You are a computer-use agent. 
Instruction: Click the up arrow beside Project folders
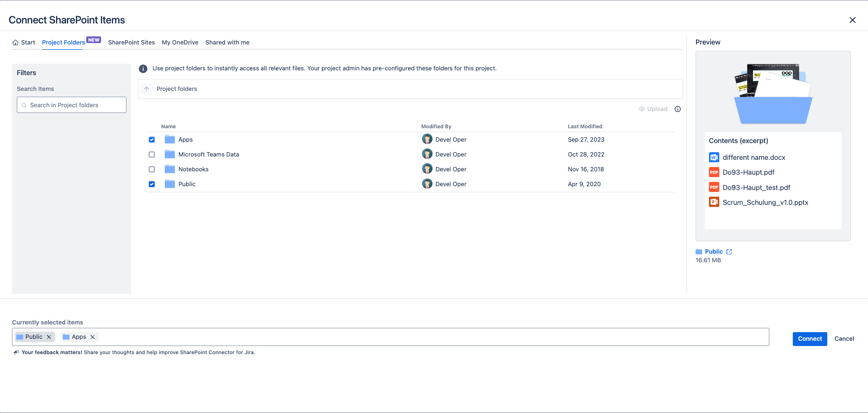tap(147, 89)
